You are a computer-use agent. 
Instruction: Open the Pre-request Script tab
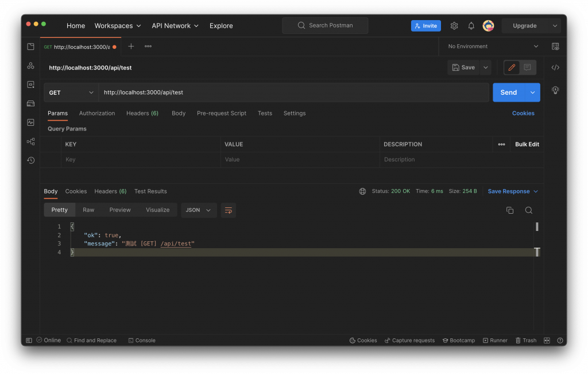222,113
